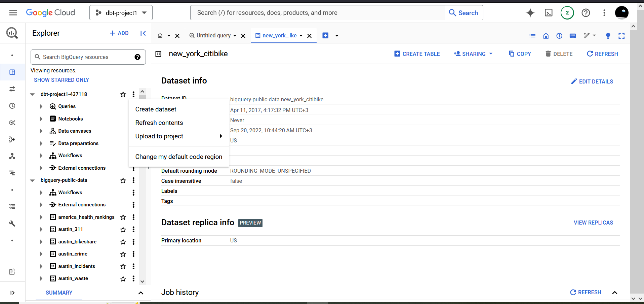Expand the Queries tree node
Viewport: 644px width, 304px height.
[41, 106]
